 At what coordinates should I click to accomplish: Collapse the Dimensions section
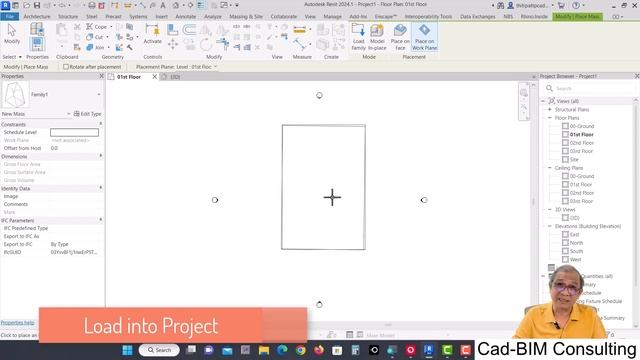coord(101,156)
